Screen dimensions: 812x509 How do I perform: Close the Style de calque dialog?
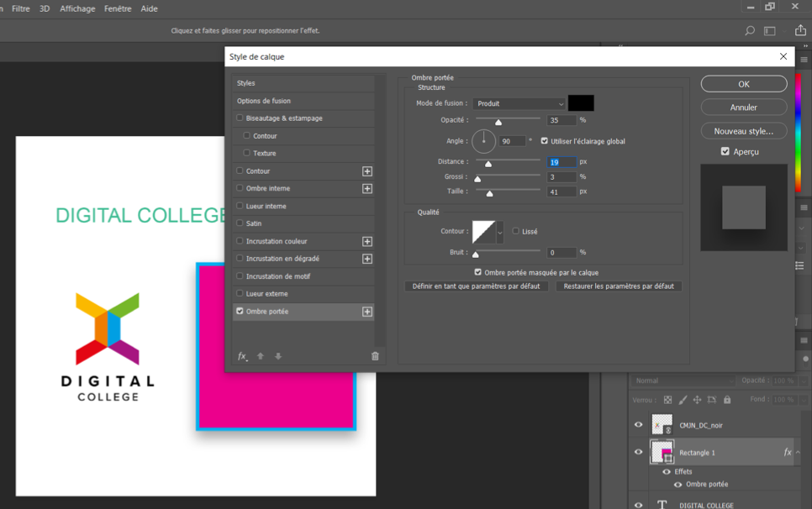click(x=783, y=56)
